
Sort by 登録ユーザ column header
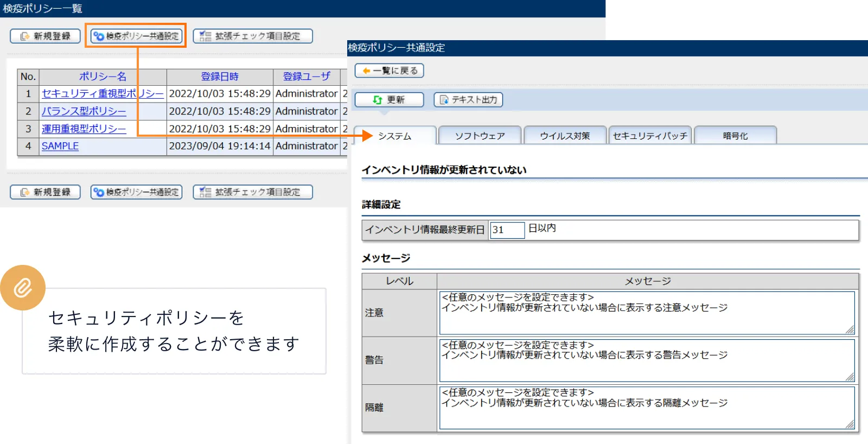coord(307,77)
